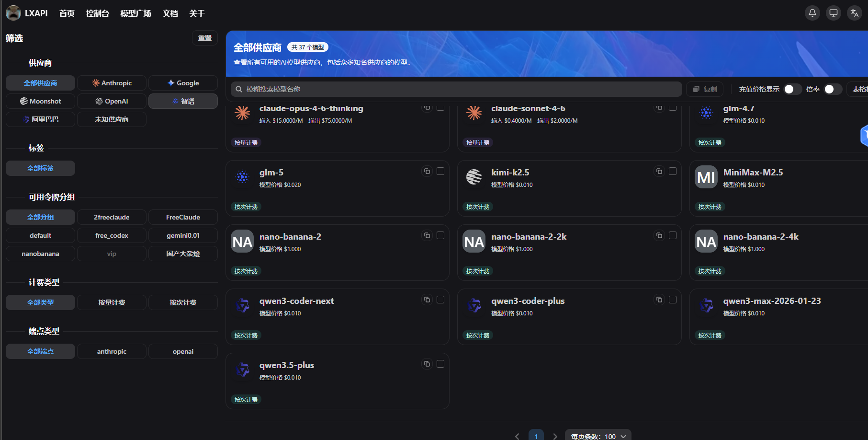Filter by OpenAI supplier
The height and width of the screenshot is (440, 868).
click(112, 101)
